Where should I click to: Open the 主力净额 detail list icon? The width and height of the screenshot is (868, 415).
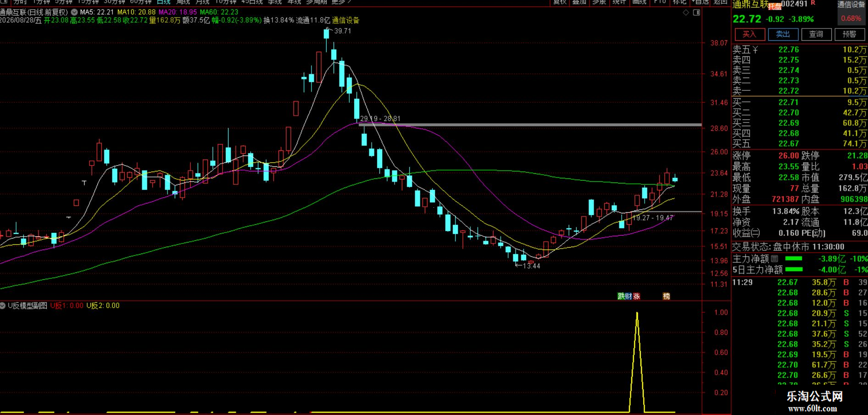774,259
